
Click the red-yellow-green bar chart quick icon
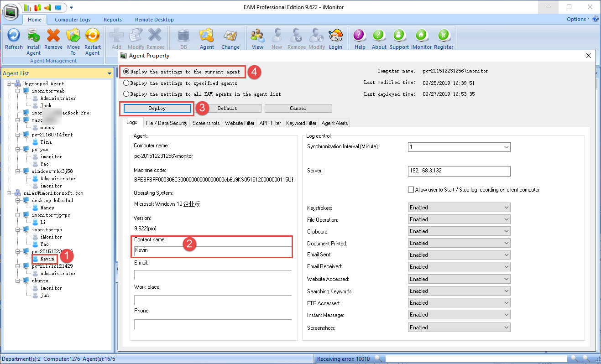click(x=38, y=7)
